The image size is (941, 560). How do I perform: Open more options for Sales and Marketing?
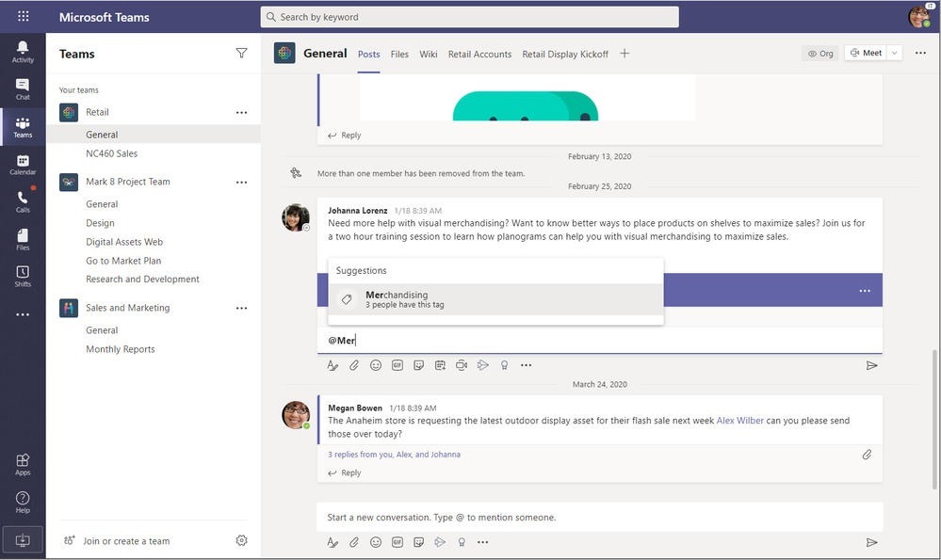tap(241, 308)
